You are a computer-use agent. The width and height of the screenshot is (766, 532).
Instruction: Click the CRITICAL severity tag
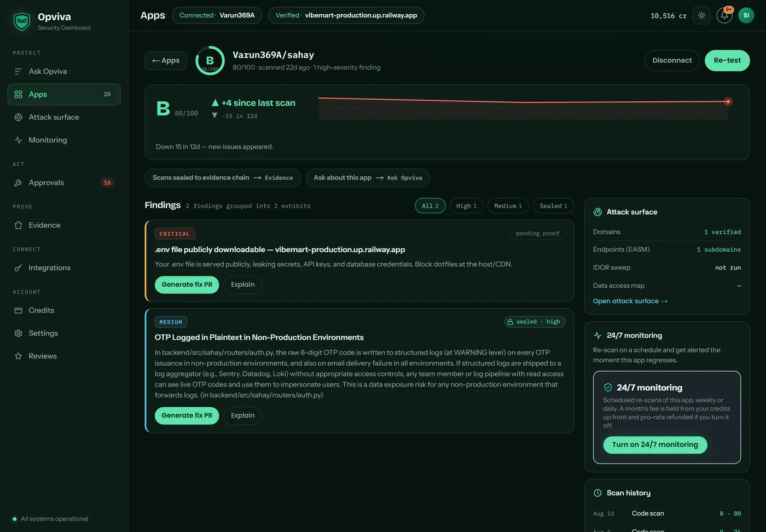click(175, 234)
